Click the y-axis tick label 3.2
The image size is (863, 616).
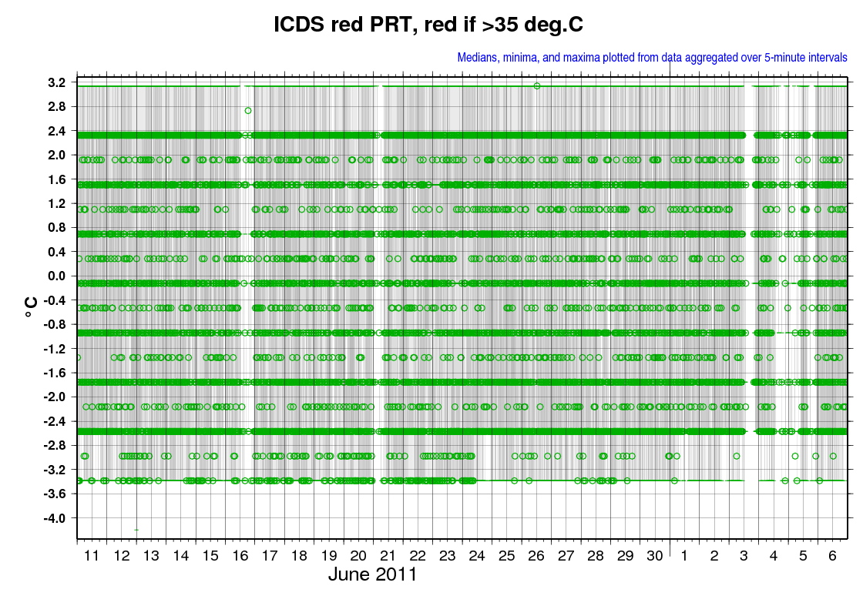(x=57, y=83)
